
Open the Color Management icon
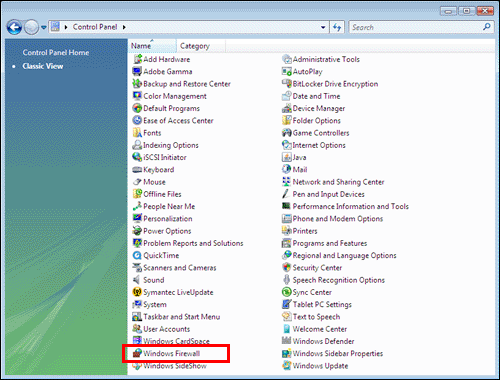137,96
